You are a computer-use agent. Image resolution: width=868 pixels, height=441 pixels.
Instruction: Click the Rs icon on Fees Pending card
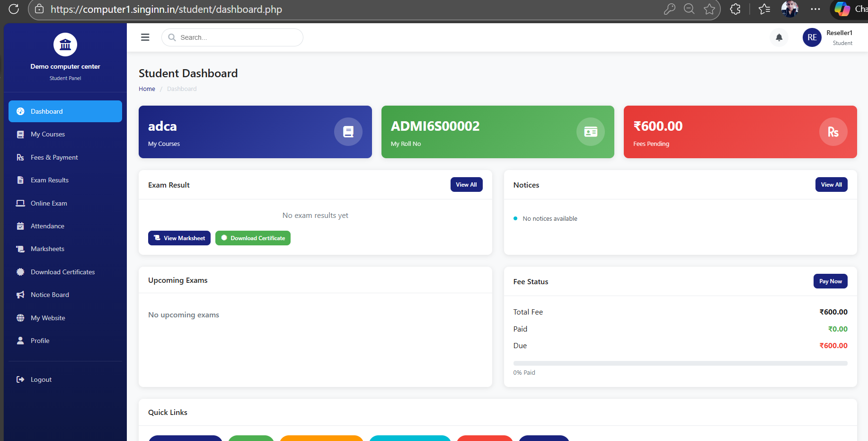point(833,132)
